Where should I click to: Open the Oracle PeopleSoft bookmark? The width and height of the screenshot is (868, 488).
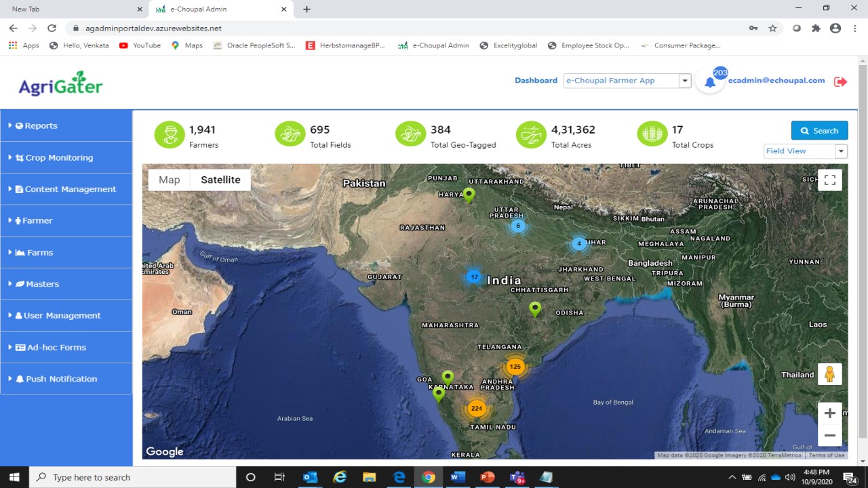pyautogui.click(x=254, y=45)
